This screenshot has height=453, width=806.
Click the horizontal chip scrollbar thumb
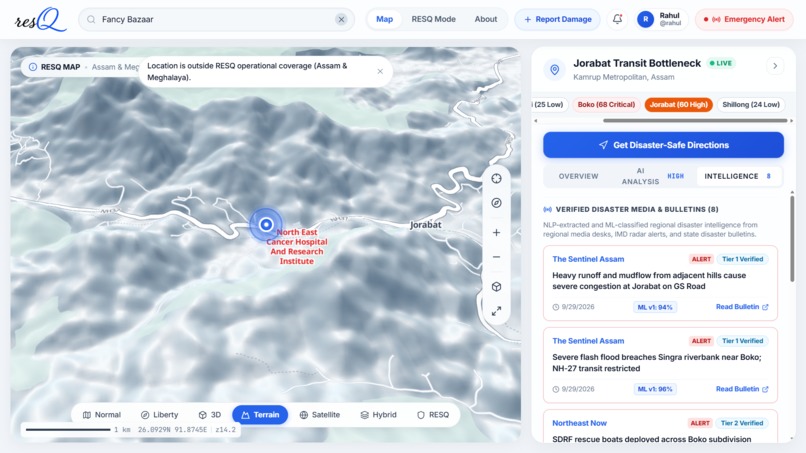pos(695,121)
